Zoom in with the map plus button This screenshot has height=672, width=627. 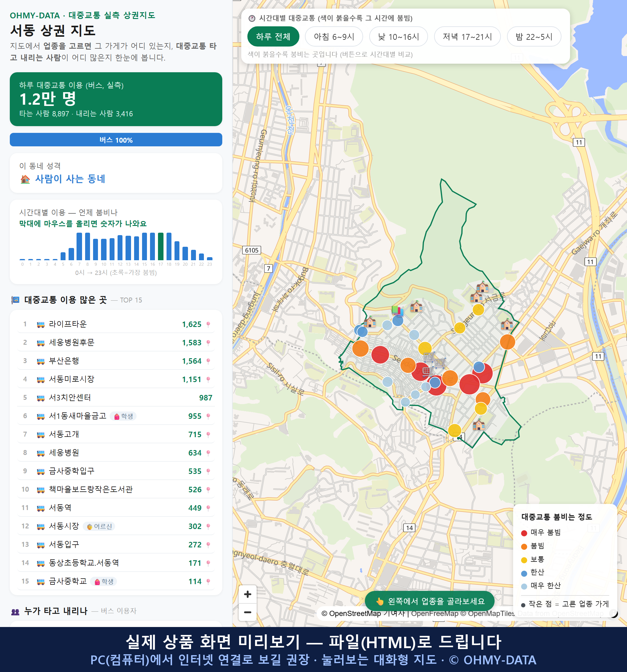[x=247, y=594]
